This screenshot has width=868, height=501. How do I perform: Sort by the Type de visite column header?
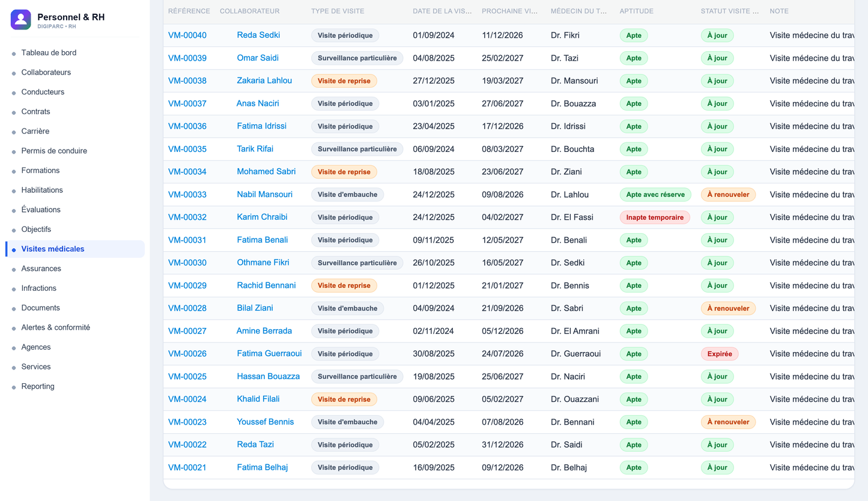click(x=338, y=11)
